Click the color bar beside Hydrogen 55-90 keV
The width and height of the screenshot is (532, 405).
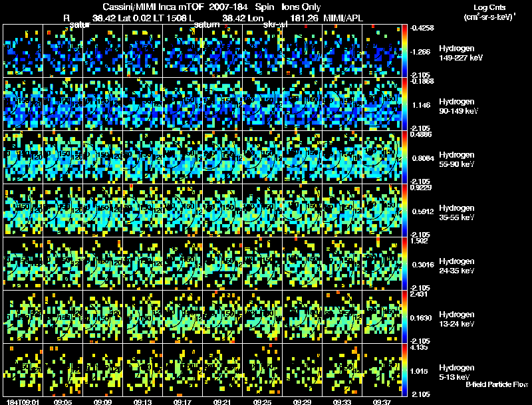tap(404, 158)
